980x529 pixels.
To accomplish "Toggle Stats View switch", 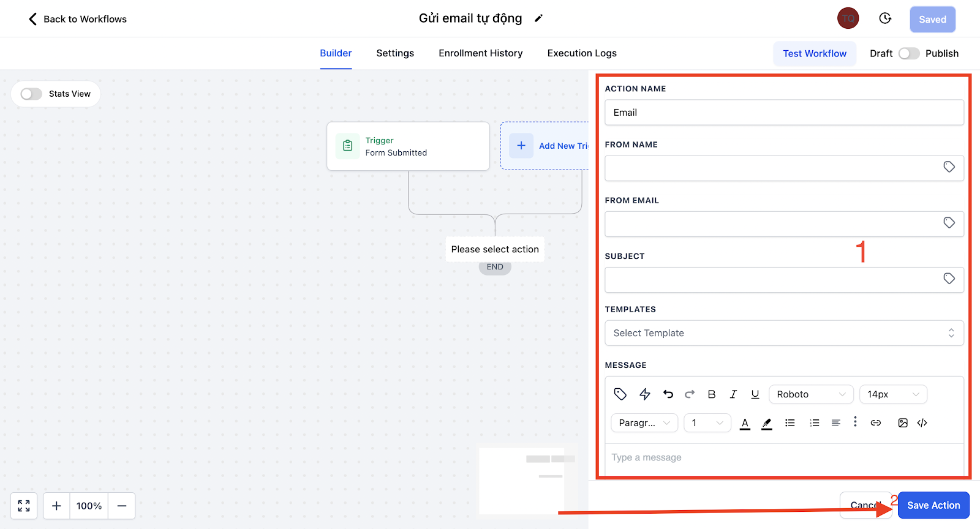I will pos(31,94).
